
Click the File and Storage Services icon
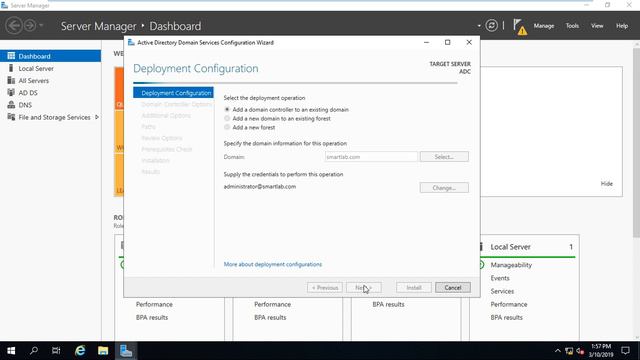pos(11,117)
